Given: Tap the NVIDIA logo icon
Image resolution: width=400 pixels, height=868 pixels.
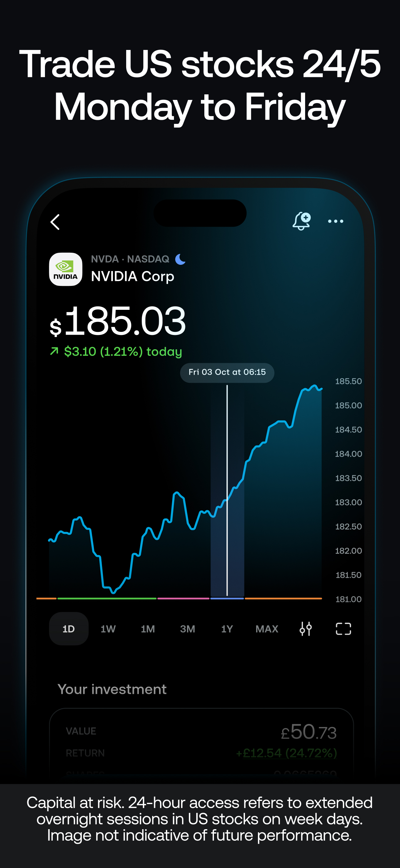Looking at the screenshot, I should (66, 269).
